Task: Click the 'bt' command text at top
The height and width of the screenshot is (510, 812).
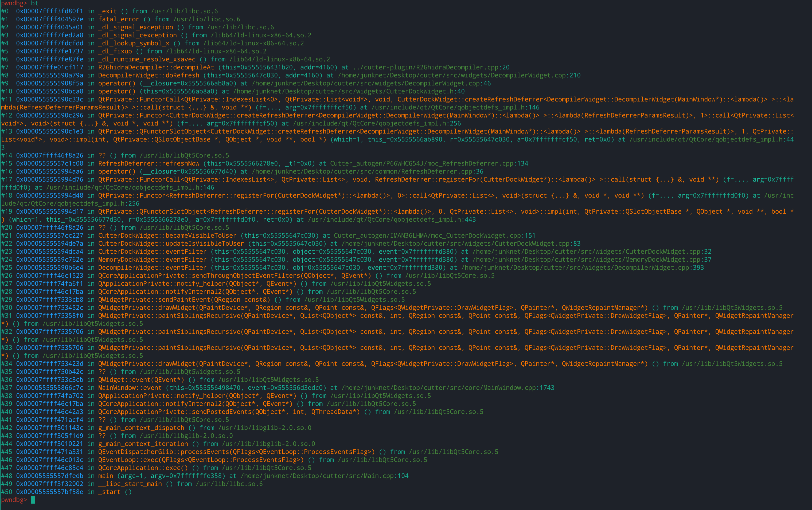Action: pos(35,3)
